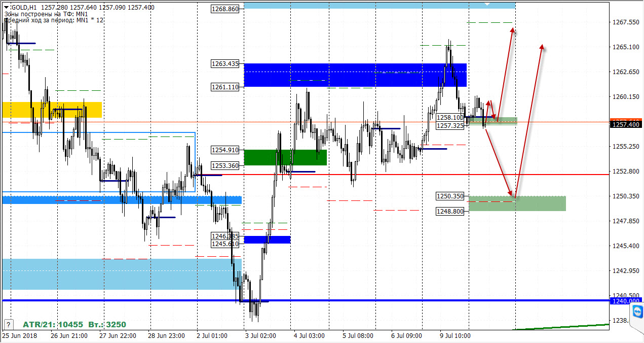
Task: Select the boxed 1250.350 label beside green zone
Action: (450, 196)
